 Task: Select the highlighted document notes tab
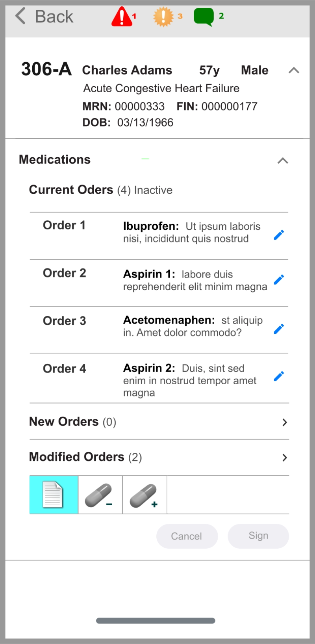click(54, 495)
